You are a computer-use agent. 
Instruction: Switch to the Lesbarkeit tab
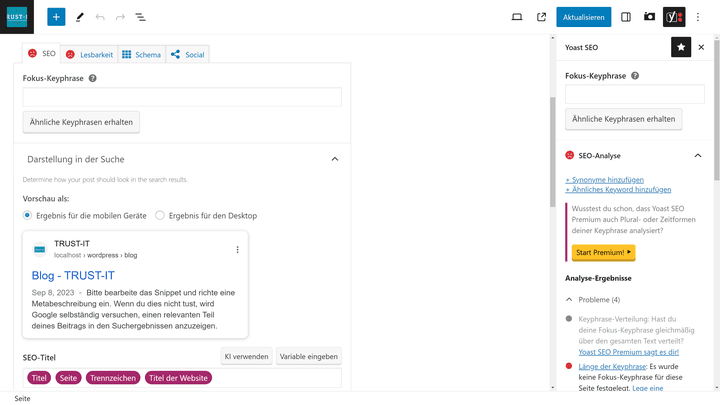[90, 55]
